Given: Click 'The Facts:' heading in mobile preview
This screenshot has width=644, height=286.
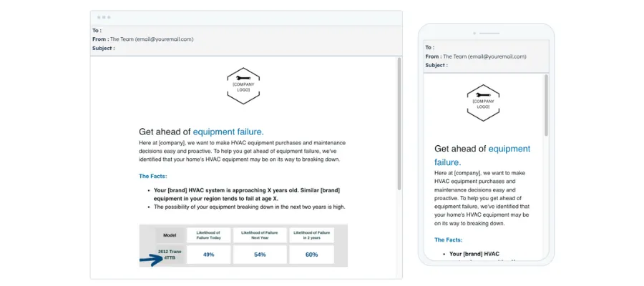Looking at the screenshot, I should point(449,240).
